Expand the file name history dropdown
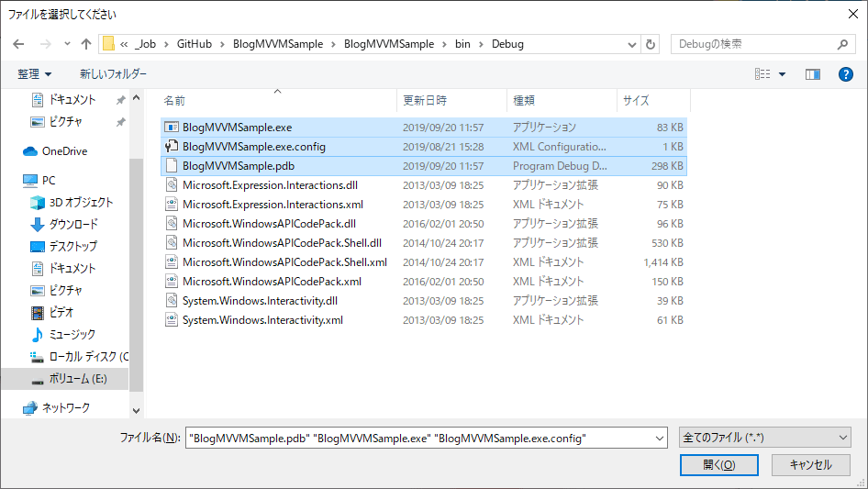868x489 pixels. coord(660,438)
